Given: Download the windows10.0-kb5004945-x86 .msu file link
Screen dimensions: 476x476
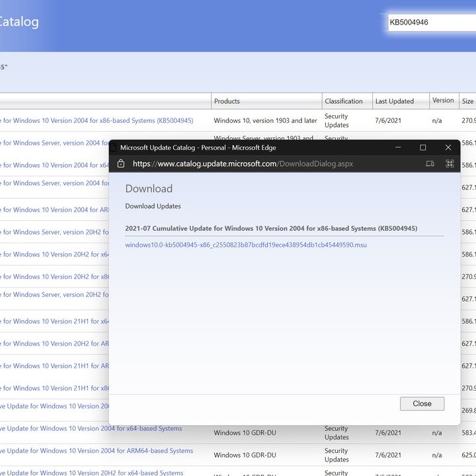Looking at the screenshot, I should point(246,245).
